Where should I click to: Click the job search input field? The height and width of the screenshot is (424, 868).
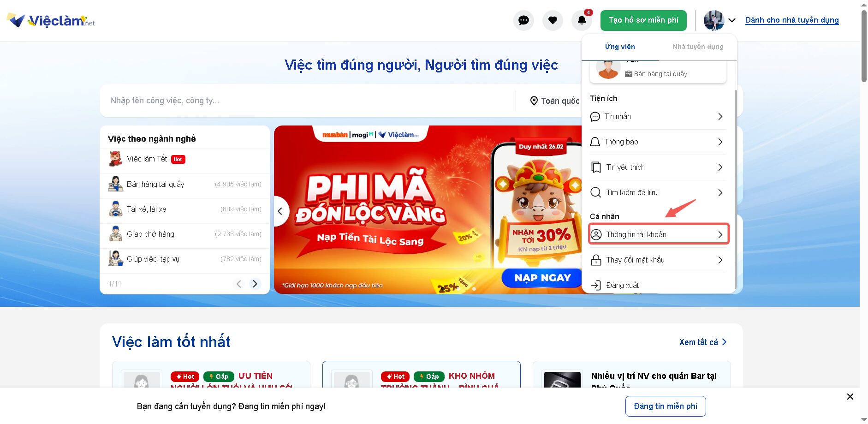coord(308,101)
